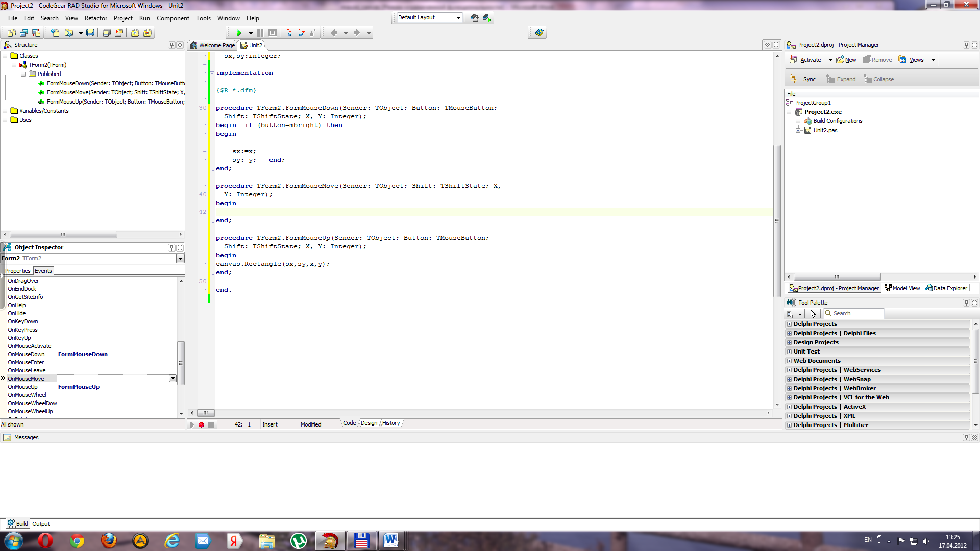
Task: Open dropdown arrow next to Run button
Action: coord(251,33)
